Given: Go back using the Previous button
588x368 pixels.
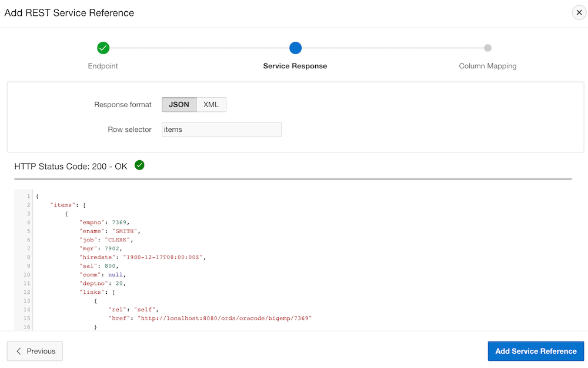Looking at the screenshot, I should [x=35, y=351].
